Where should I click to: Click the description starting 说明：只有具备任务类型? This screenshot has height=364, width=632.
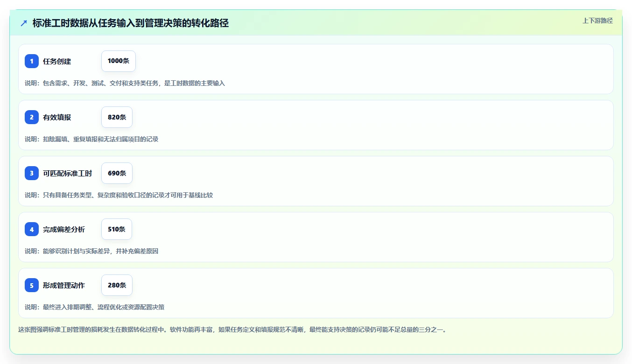click(119, 195)
